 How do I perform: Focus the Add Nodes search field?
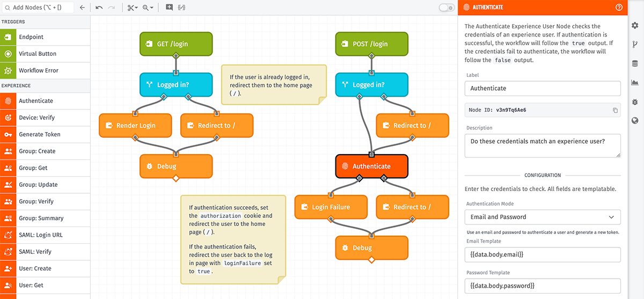pyautogui.click(x=37, y=8)
